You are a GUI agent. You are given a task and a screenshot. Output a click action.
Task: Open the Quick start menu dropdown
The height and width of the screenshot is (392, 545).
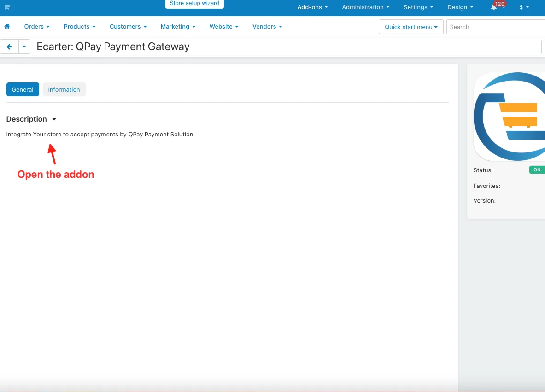coord(411,27)
